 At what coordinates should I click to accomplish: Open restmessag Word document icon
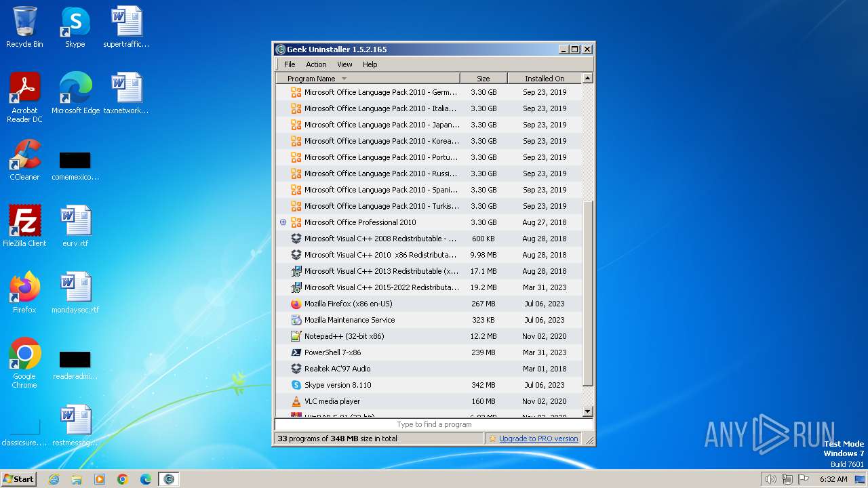point(75,426)
